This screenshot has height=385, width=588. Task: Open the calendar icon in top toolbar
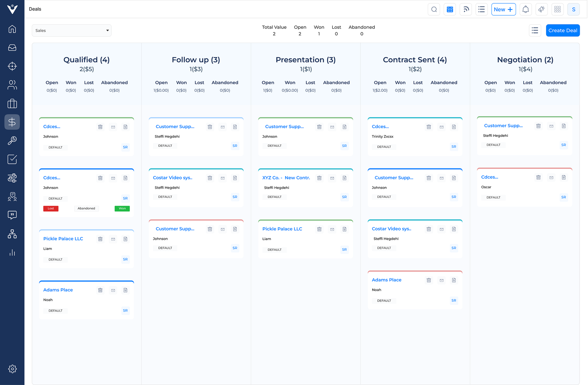coord(450,10)
